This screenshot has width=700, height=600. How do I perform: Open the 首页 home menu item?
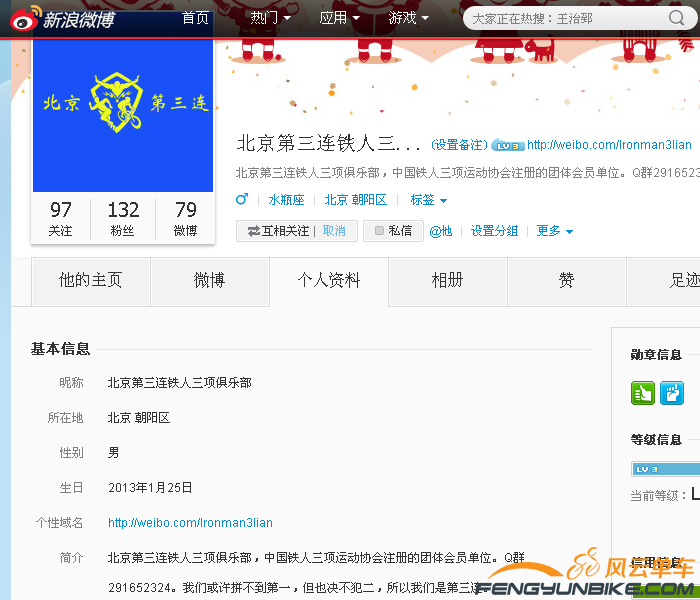click(195, 18)
